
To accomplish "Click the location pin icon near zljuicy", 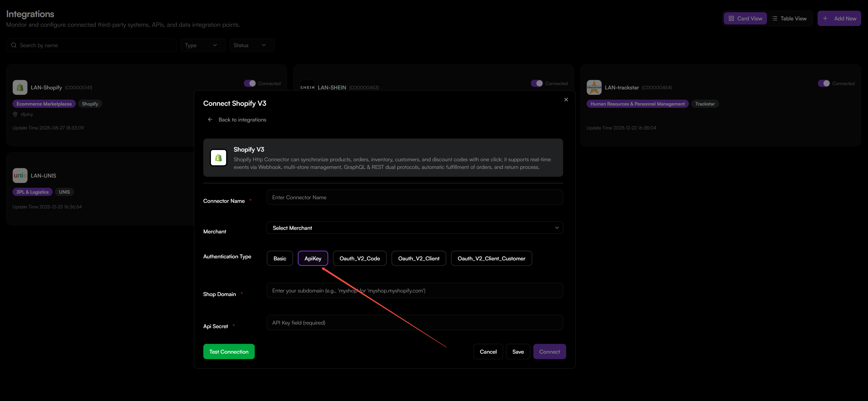I will [15, 114].
